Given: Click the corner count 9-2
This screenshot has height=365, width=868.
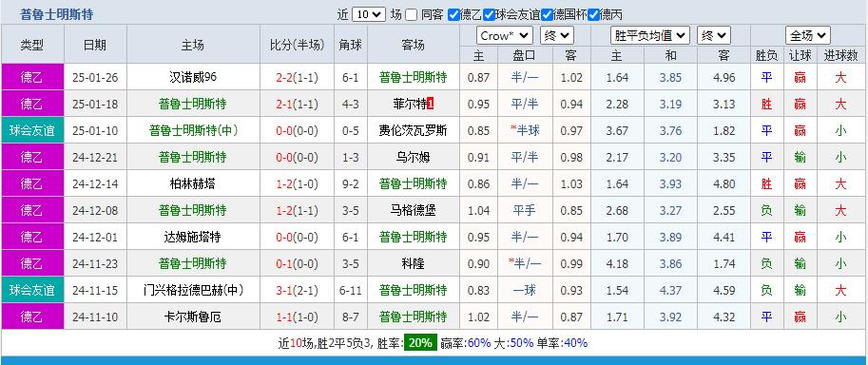Looking at the screenshot, I should click(x=351, y=183).
